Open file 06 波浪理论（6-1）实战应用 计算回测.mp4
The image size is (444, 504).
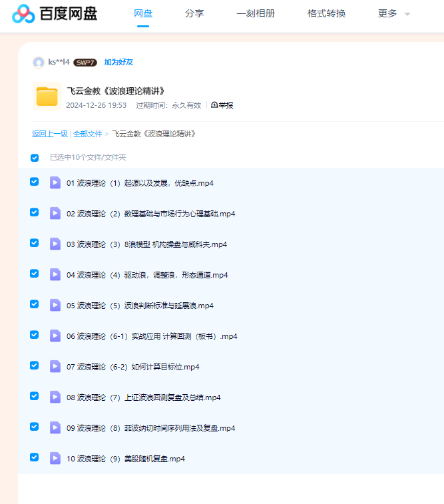pos(152,336)
